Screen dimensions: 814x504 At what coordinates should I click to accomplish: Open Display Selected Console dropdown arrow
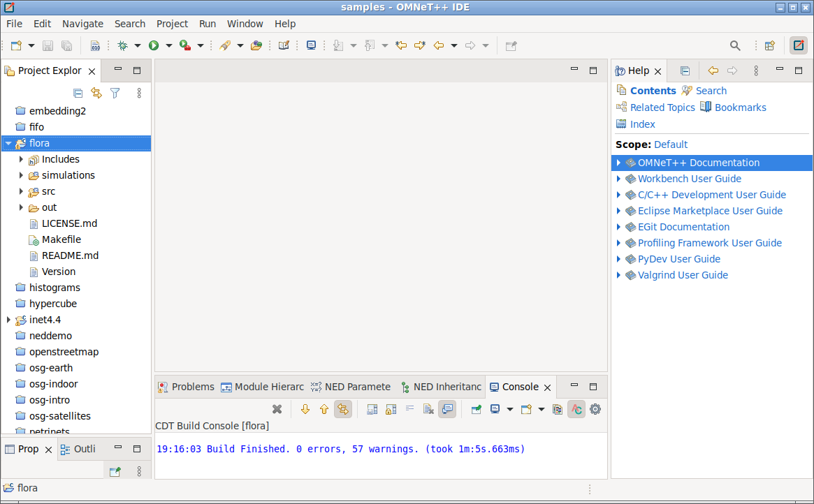[510, 410]
